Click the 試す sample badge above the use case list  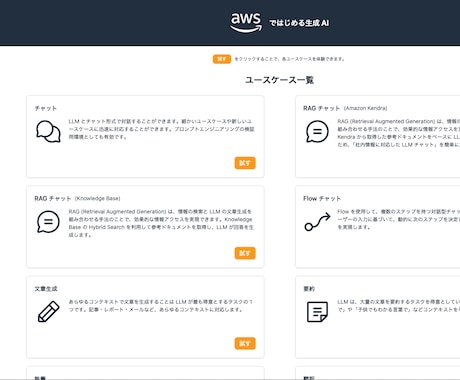click(x=222, y=59)
